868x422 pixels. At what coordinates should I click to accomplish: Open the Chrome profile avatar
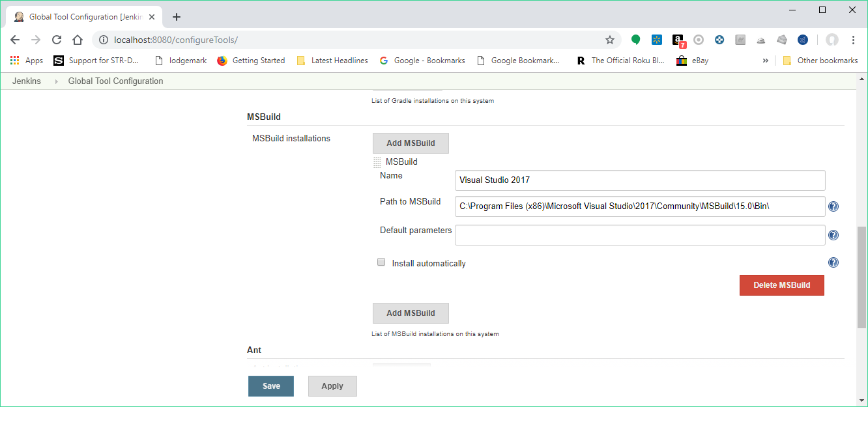coord(832,40)
